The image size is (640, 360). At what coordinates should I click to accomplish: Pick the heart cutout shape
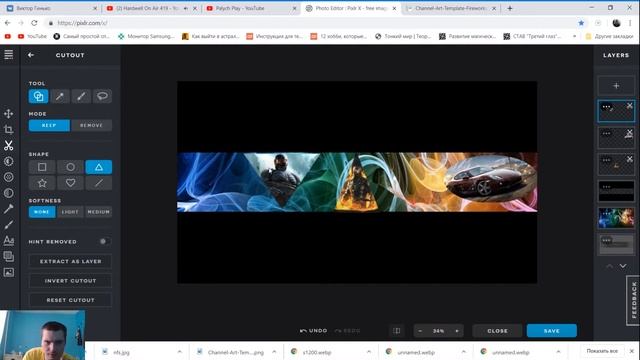tap(70, 183)
